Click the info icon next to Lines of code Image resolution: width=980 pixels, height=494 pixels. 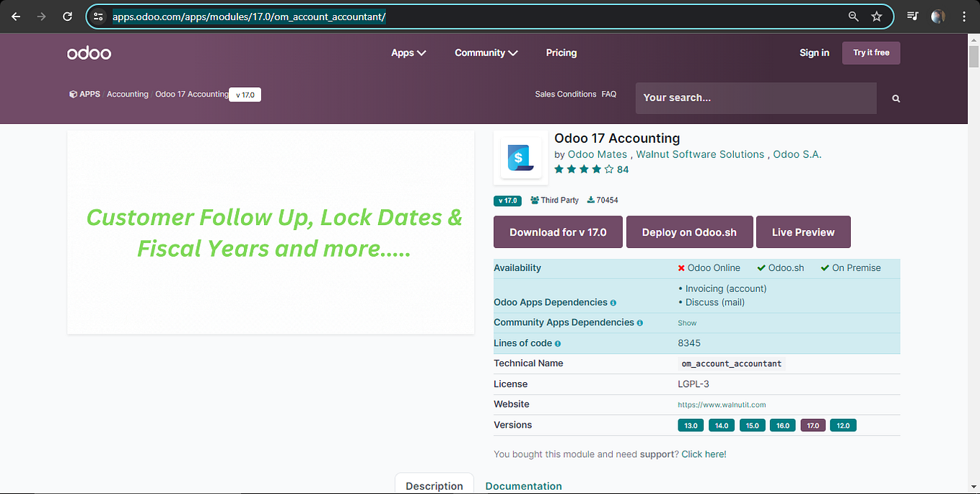pyautogui.click(x=556, y=343)
